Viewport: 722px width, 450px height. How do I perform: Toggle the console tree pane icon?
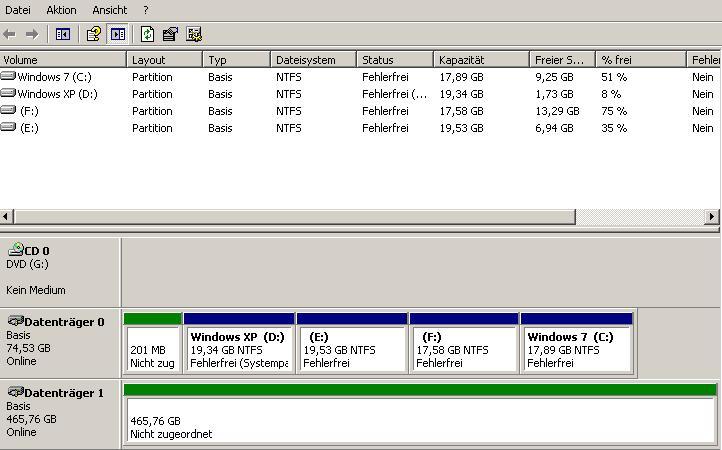click(63, 34)
